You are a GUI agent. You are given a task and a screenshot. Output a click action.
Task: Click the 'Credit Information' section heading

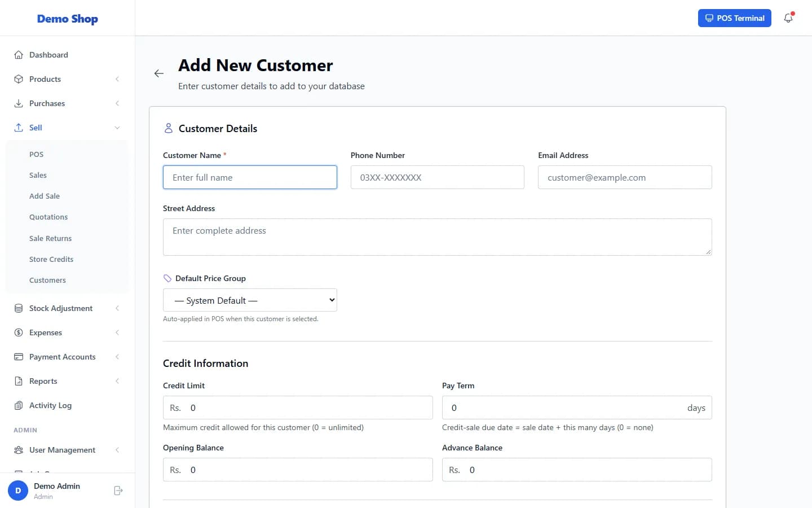click(x=205, y=364)
